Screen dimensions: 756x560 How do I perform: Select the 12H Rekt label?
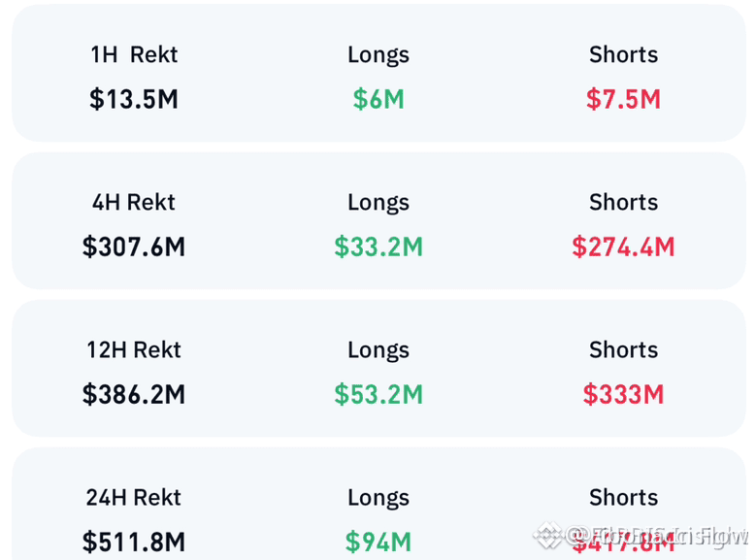tap(134, 349)
